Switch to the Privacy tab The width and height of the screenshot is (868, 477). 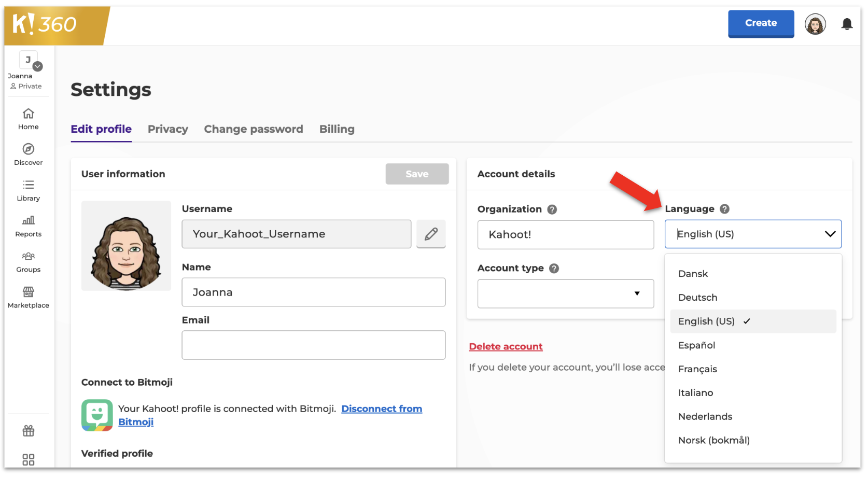pyautogui.click(x=167, y=129)
